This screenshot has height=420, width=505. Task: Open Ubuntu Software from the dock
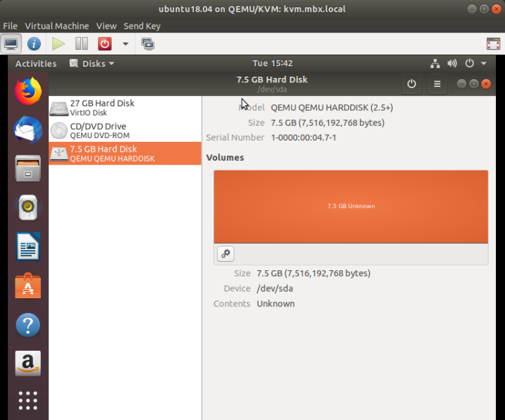28,286
